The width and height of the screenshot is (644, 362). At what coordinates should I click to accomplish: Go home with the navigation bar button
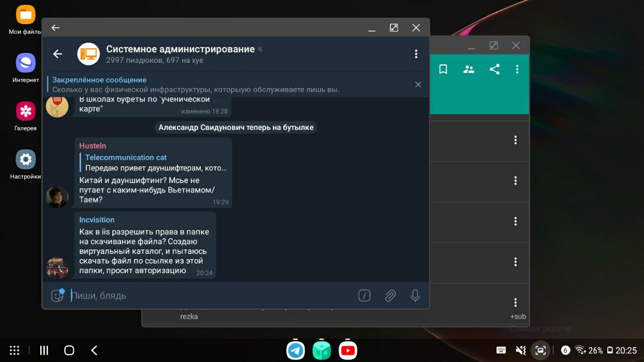click(69, 350)
